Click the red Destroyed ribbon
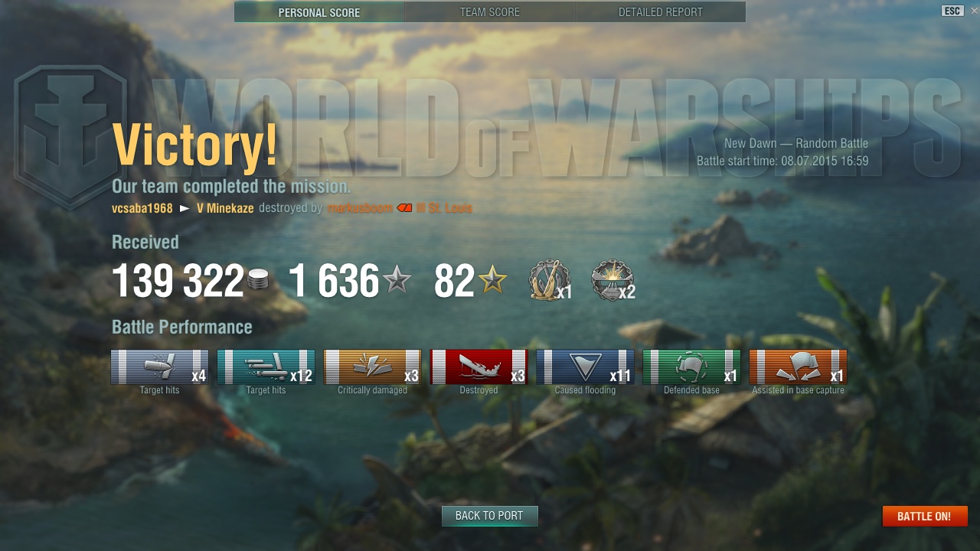Viewport: 980px width, 551px height. (479, 367)
